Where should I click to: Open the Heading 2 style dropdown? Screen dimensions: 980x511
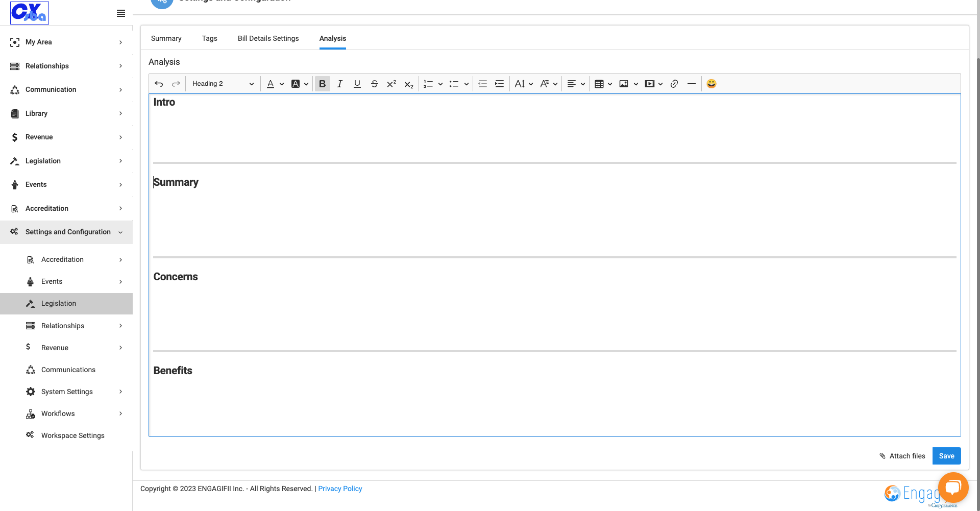pyautogui.click(x=223, y=84)
